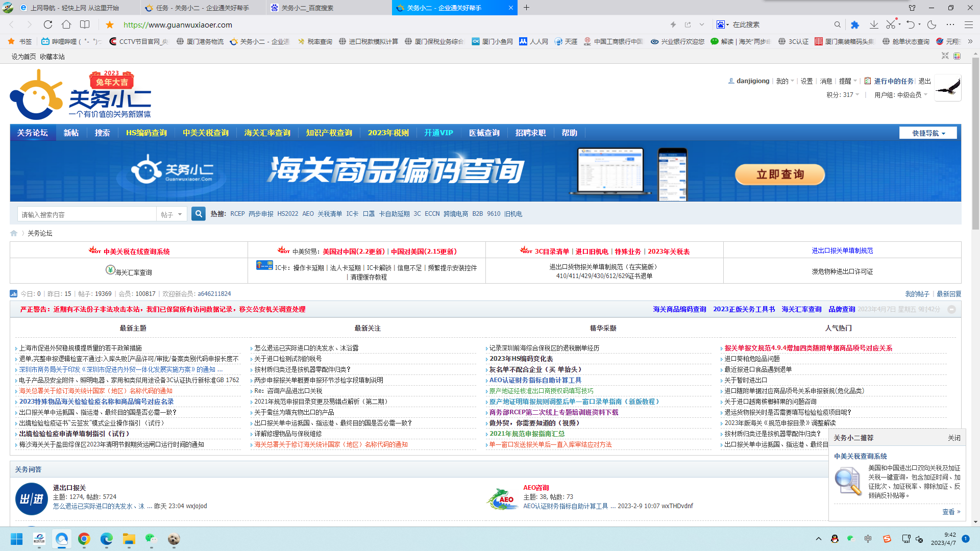Open post 进口葵柏危险品问题
This screenshot has width=980, height=551.
[x=752, y=359]
